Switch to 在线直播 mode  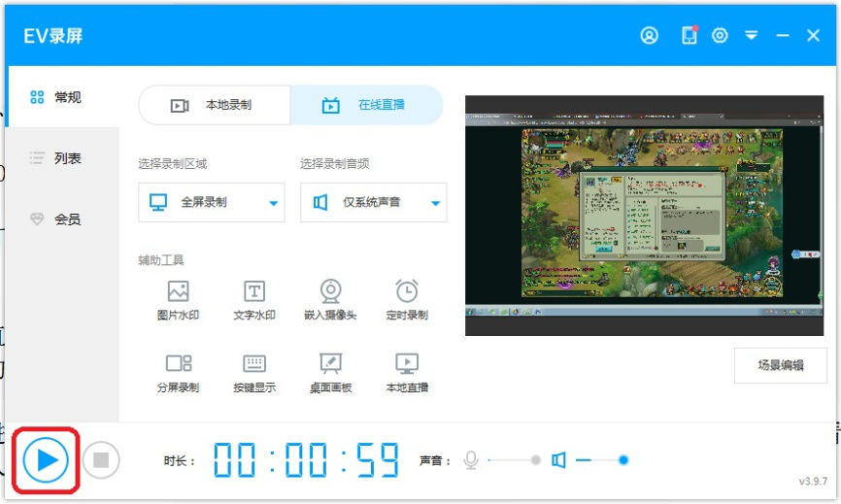367,105
